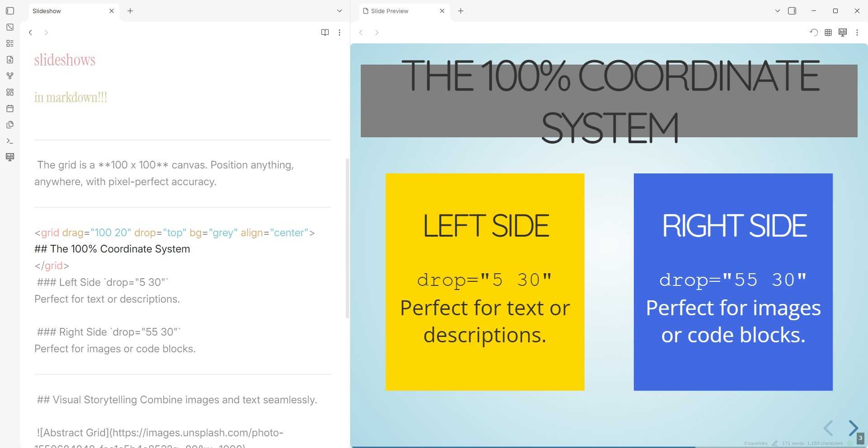Refresh the slide preview

tap(814, 33)
